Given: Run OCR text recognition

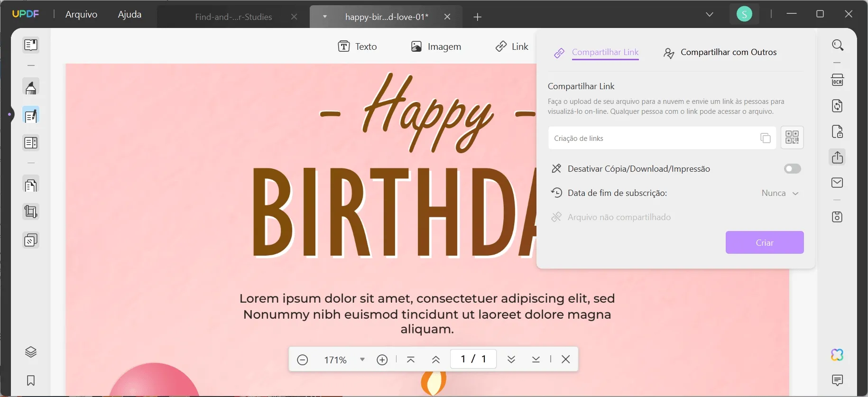Looking at the screenshot, I should tap(838, 80).
